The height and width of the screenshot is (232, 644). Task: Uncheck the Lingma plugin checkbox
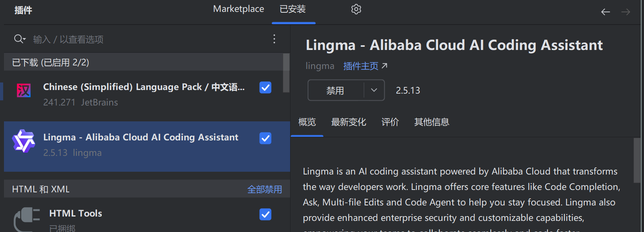265,138
